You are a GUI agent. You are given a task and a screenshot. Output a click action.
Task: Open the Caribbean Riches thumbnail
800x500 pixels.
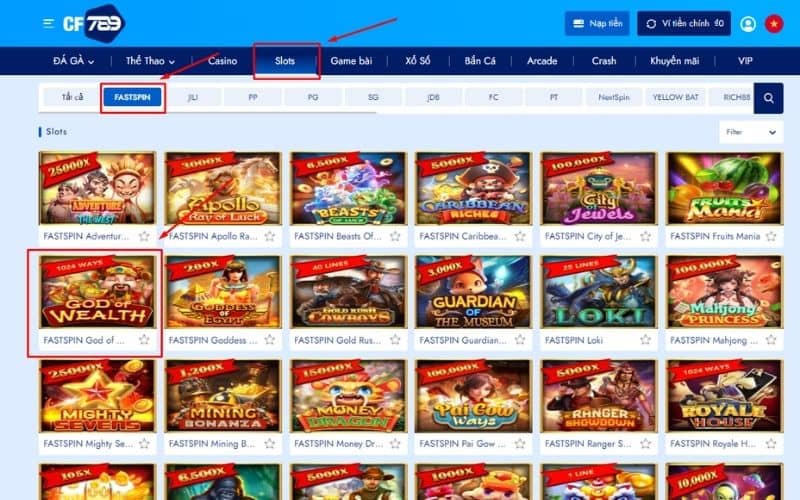[x=473, y=188]
